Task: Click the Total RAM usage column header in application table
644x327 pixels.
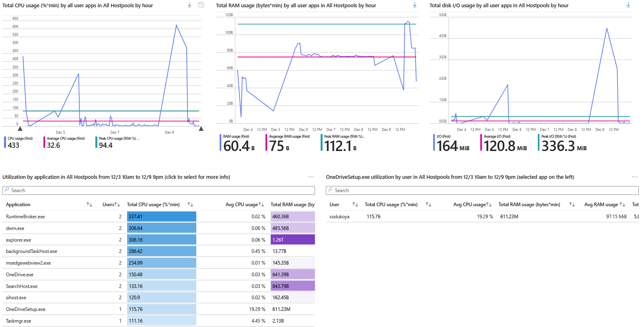Action: coord(292,205)
